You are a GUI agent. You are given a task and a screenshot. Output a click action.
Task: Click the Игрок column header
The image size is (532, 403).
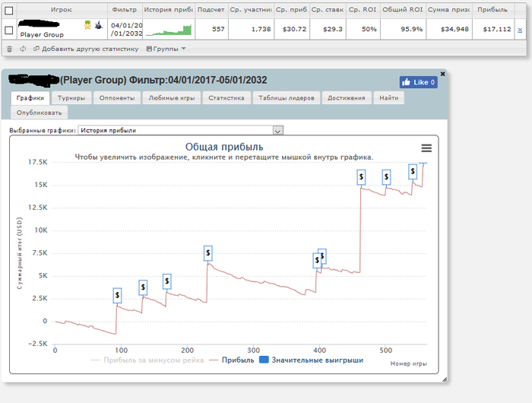(62, 10)
